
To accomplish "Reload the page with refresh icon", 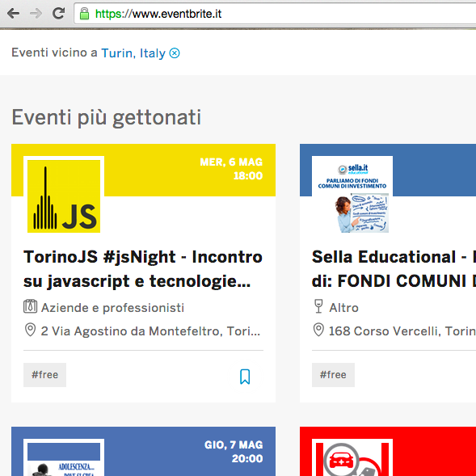I will click(58, 14).
